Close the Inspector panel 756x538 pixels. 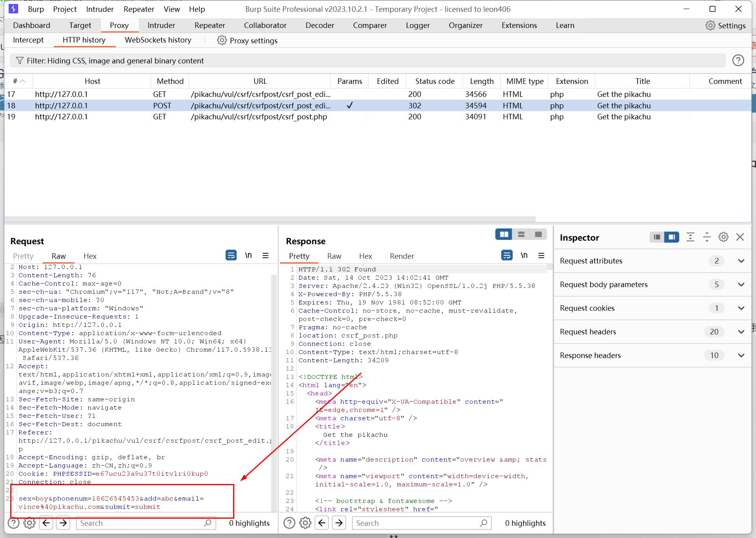tap(740, 237)
